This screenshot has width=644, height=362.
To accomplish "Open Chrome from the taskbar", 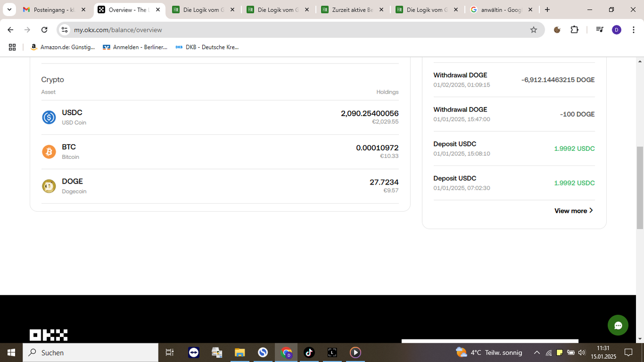I will 286,352.
